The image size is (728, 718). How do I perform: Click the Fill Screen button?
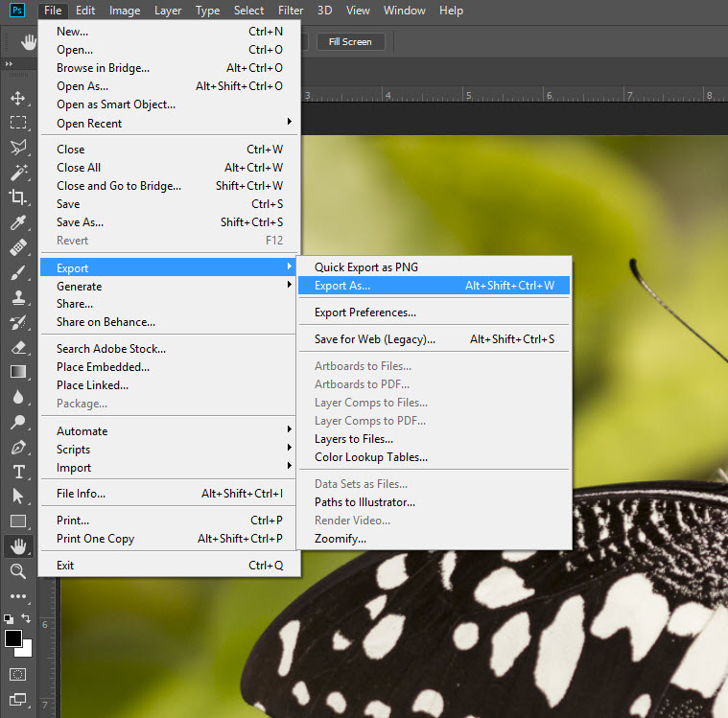coord(350,42)
